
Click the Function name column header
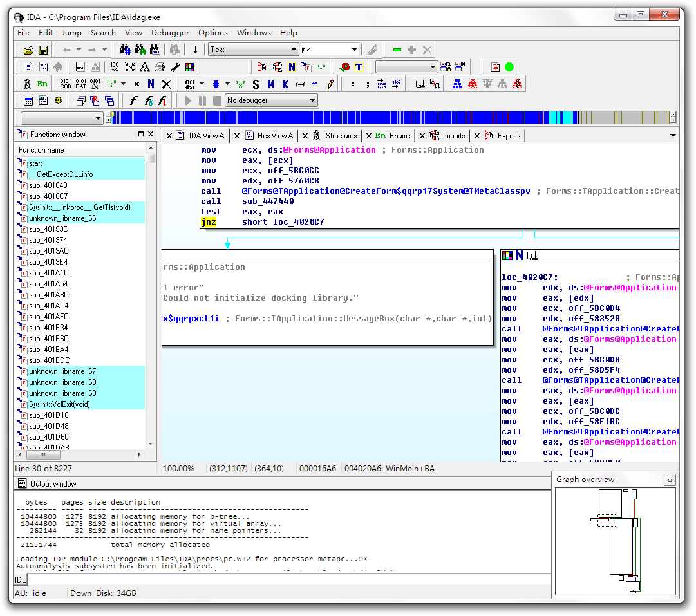coord(80,150)
